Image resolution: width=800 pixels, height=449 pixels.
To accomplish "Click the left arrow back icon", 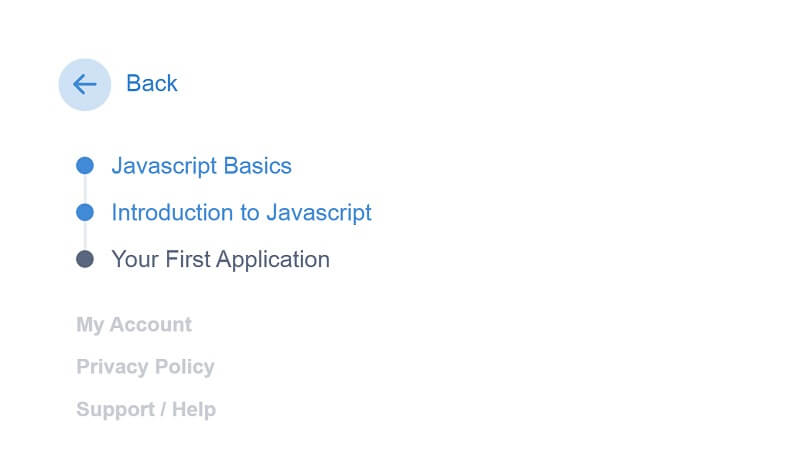I will (85, 84).
